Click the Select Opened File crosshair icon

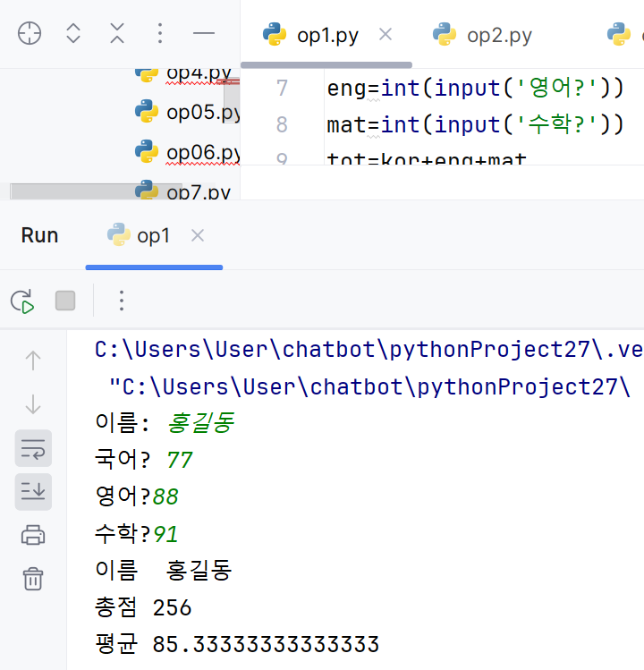point(30,33)
